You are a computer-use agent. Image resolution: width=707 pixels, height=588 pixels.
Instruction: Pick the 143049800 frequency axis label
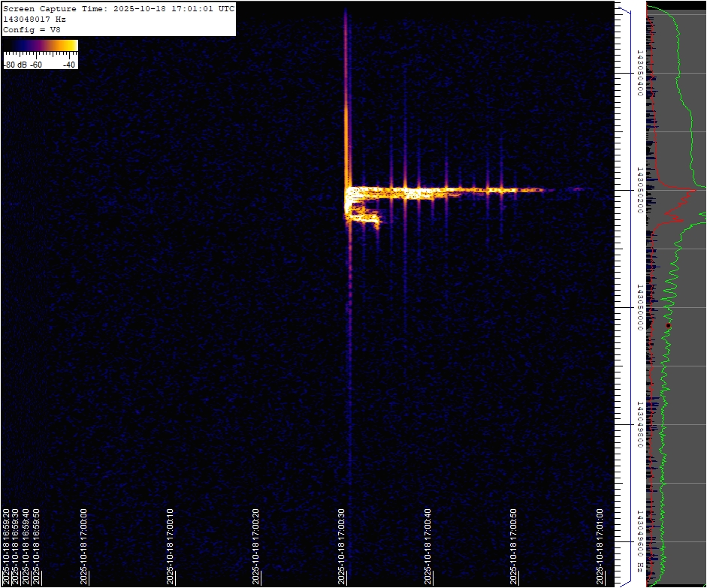click(639, 424)
